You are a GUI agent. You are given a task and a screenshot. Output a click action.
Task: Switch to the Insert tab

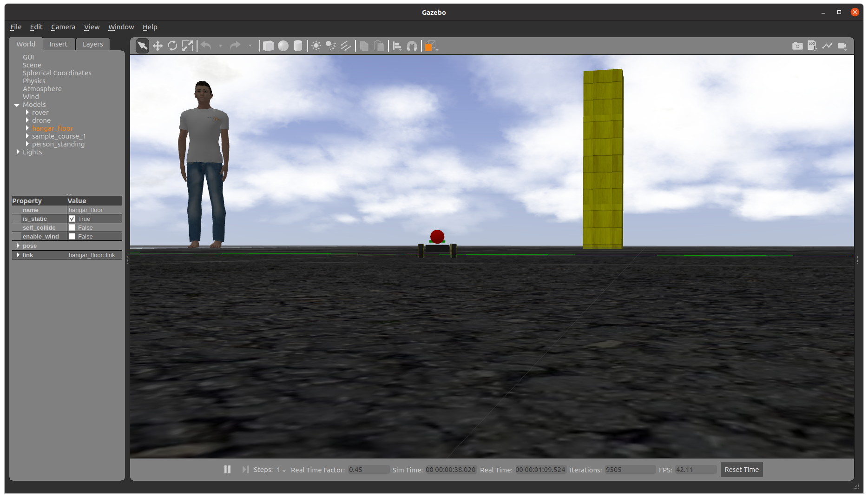59,44
